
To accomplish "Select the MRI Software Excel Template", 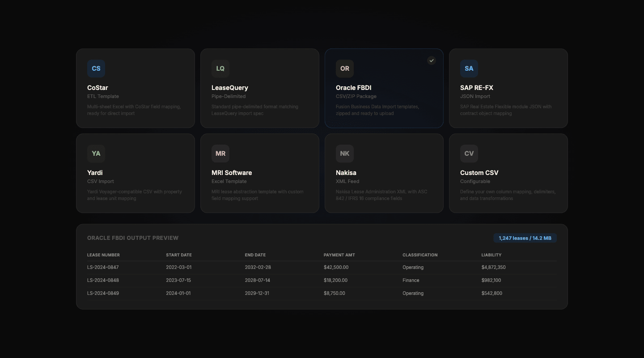I will point(259,173).
